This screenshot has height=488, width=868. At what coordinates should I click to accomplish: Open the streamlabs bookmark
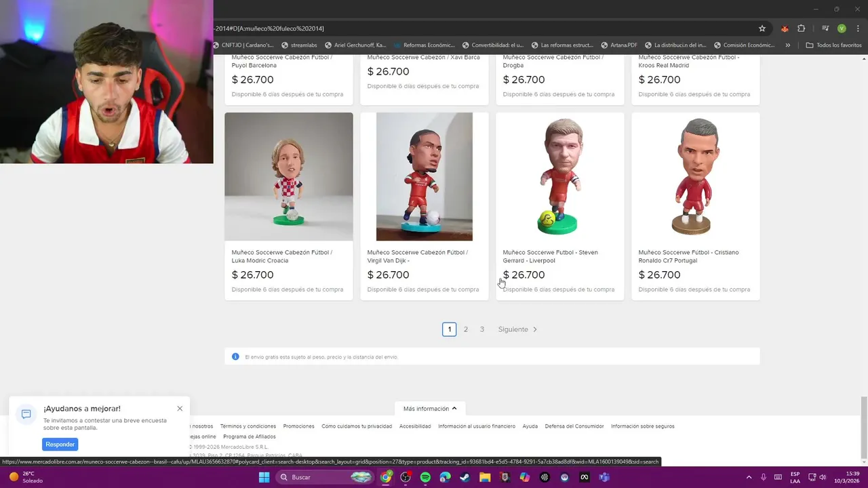click(299, 45)
